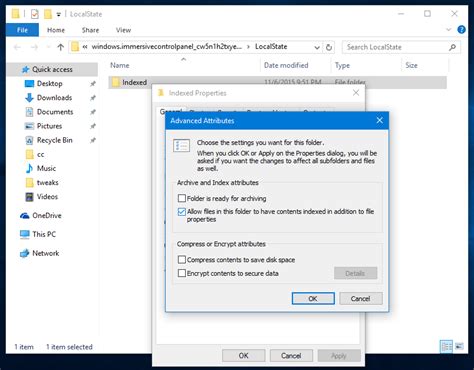Click the Search LocalState field
Viewport: 474px width, 370px height.
pos(401,47)
